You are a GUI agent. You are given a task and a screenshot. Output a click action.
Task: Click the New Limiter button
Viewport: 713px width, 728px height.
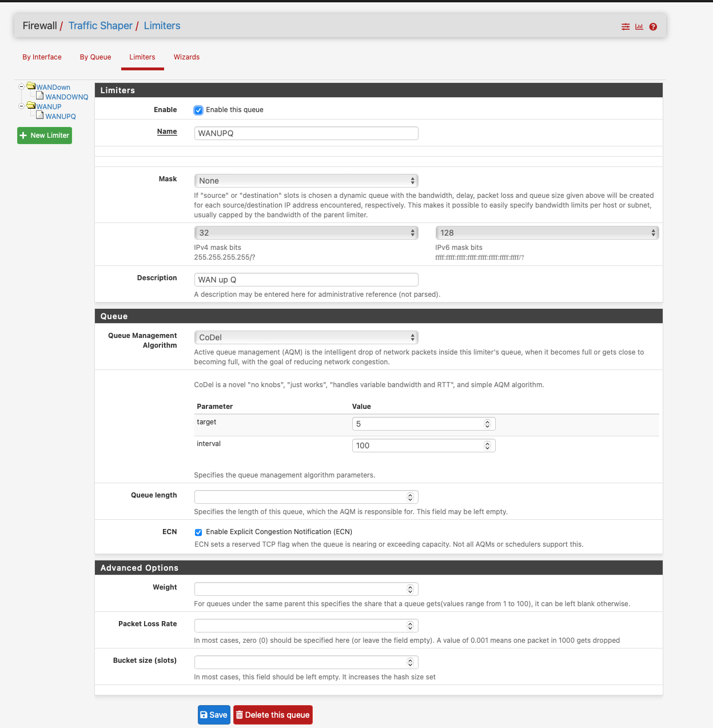(45, 136)
